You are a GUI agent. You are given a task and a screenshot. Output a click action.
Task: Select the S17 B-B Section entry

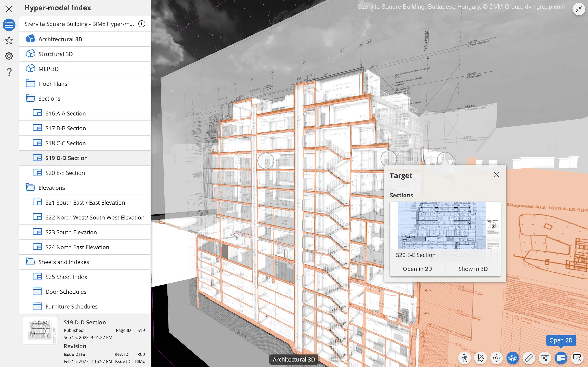coord(66,128)
